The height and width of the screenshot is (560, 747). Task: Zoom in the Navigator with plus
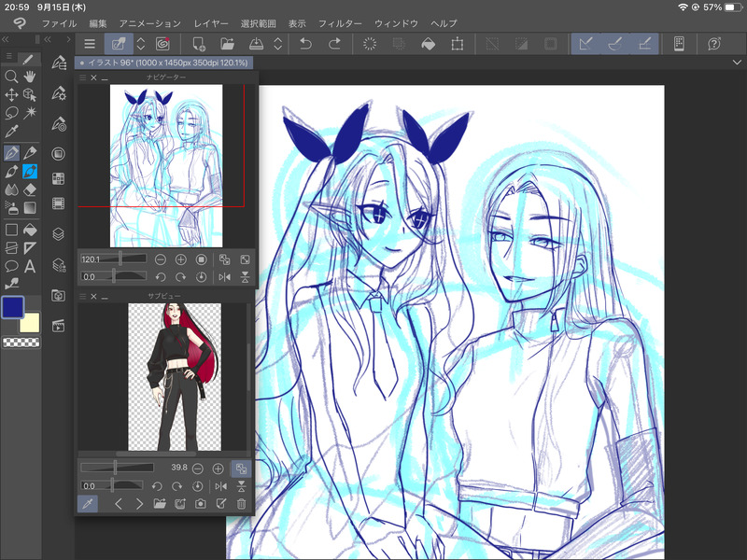(x=180, y=259)
